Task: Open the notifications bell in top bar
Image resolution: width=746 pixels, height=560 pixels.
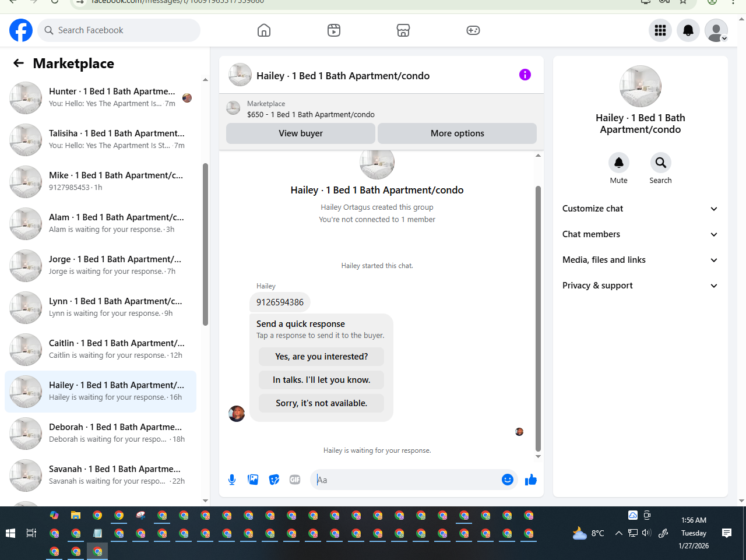Action: tap(688, 30)
